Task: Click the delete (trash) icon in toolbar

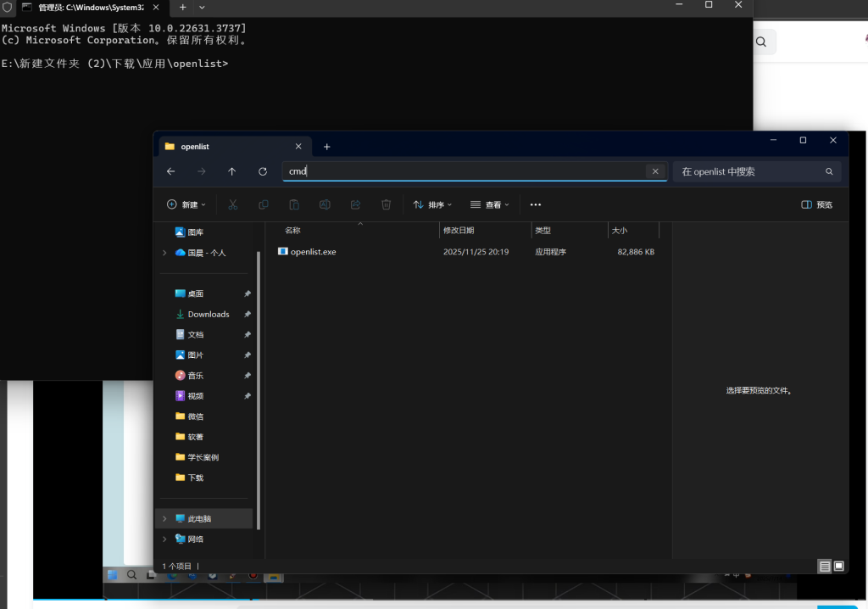Action: coord(386,204)
